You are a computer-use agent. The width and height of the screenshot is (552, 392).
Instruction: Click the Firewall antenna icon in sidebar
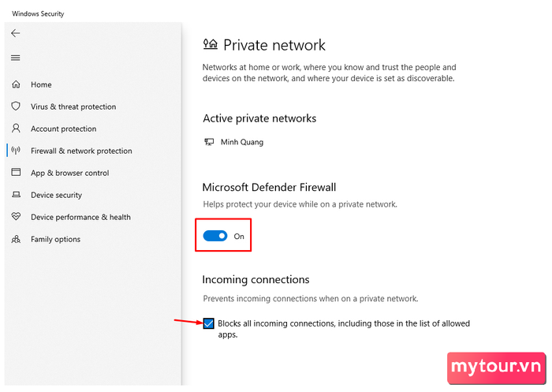pyautogui.click(x=16, y=151)
